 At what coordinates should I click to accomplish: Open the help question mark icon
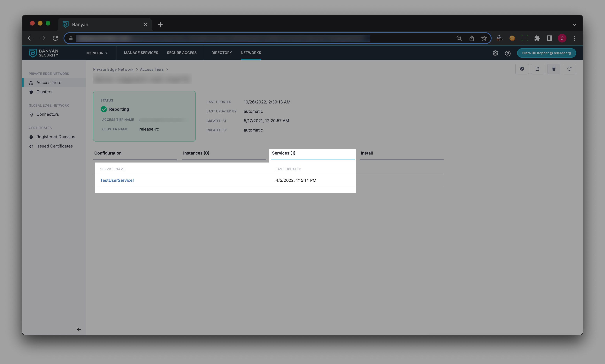pyautogui.click(x=508, y=53)
